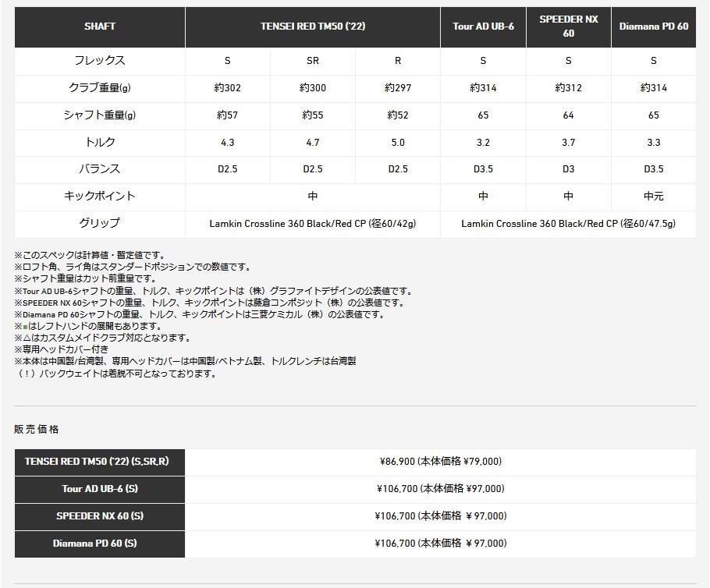
Task: Click the Tour AD UB-6 shaft header
Action: (485, 27)
